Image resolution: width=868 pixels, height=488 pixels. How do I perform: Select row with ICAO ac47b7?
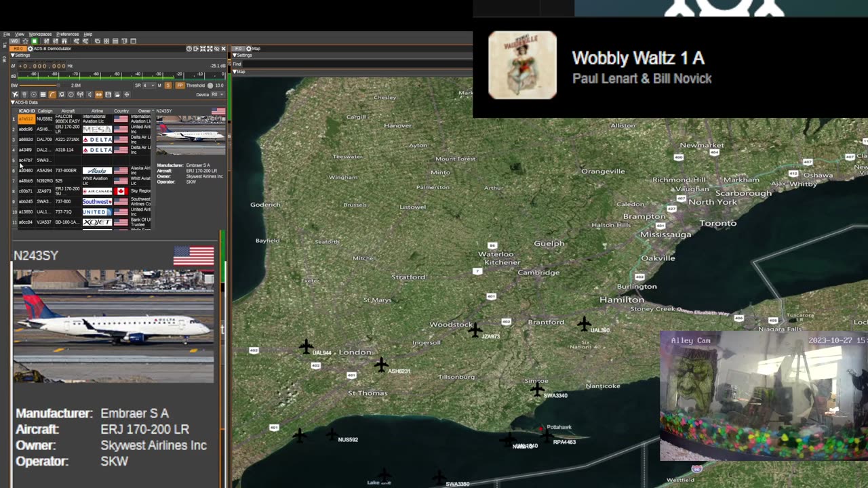(81, 160)
